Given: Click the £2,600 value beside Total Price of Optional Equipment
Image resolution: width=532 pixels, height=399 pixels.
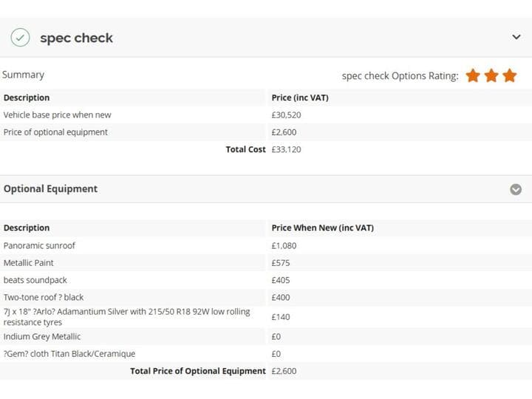Looking at the screenshot, I should [x=284, y=371].
